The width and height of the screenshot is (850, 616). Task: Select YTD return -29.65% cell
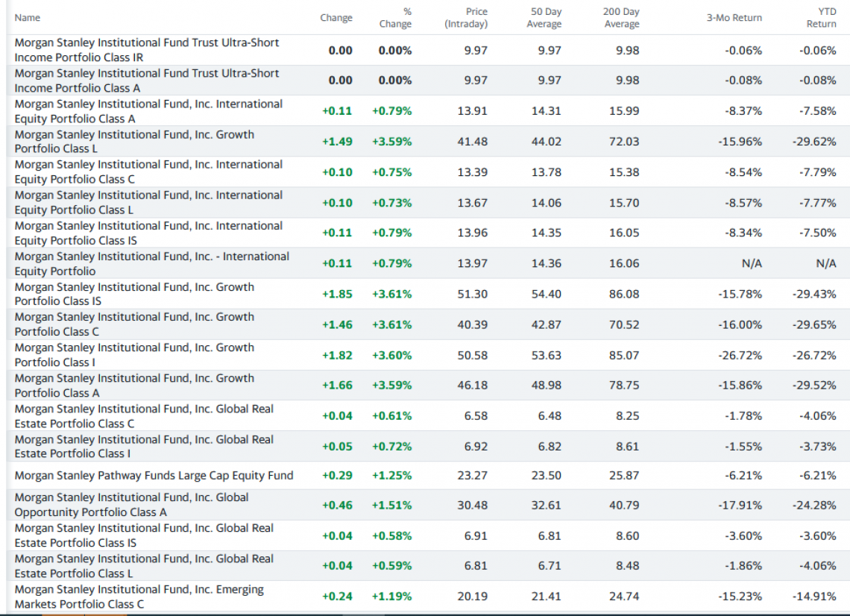814,325
